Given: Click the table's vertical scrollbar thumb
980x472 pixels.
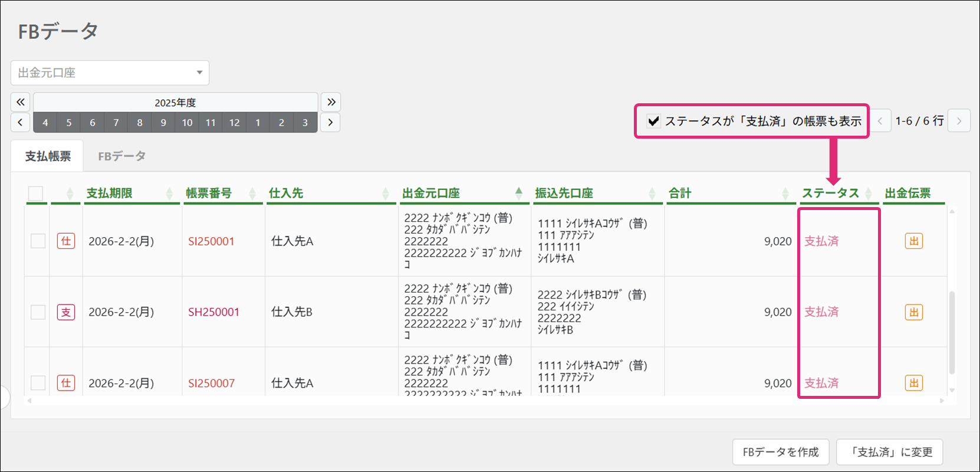Looking at the screenshot, I should [952, 330].
